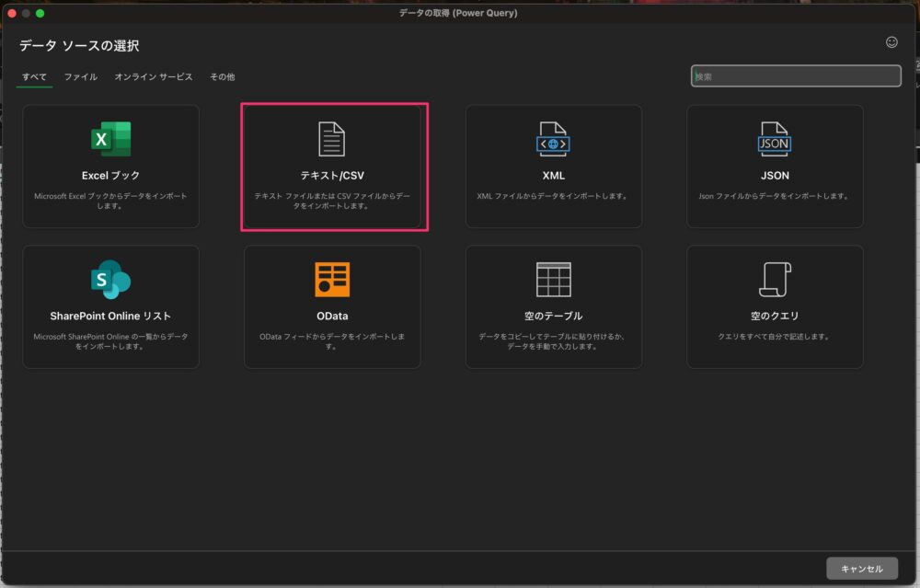The width and height of the screenshot is (920, 588).
Task: Click the blank table paste description
Action: coord(553,341)
